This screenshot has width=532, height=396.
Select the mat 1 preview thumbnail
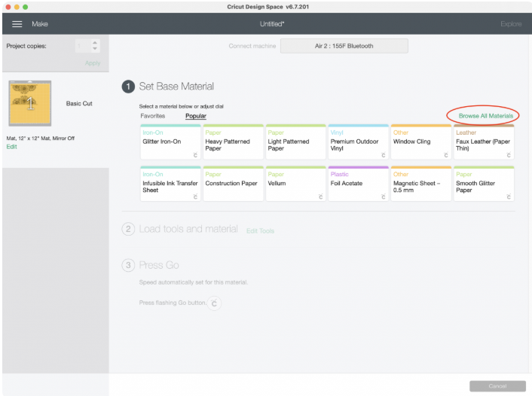[x=30, y=103]
